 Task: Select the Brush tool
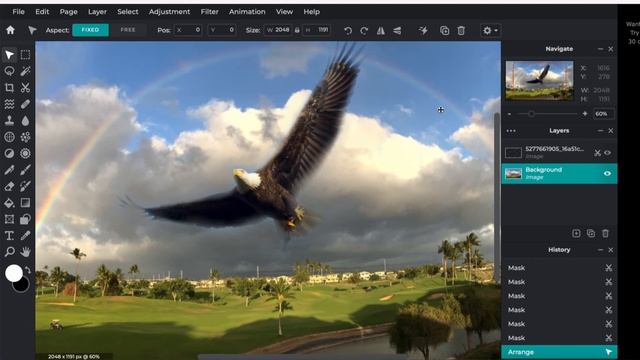(x=25, y=170)
